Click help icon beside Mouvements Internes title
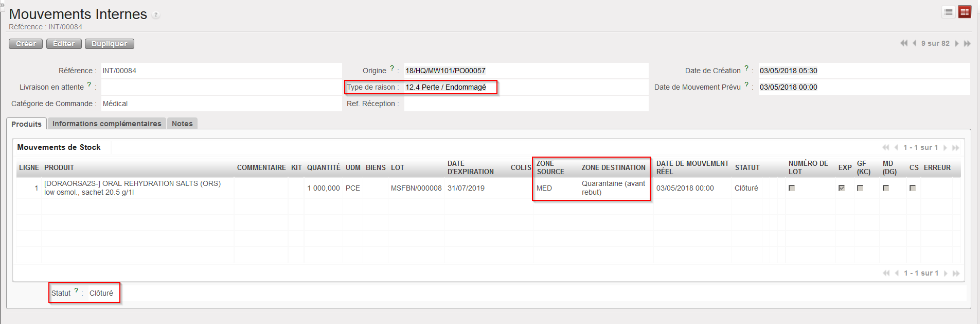The image size is (980, 324). (x=156, y=15)
